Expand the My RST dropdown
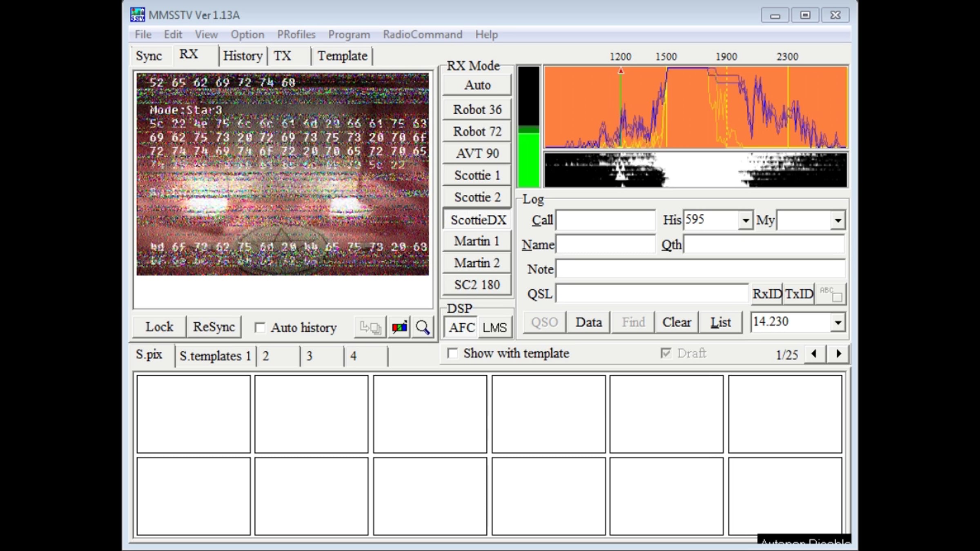This screenshot has width=980, height=551. click(838, 220)
